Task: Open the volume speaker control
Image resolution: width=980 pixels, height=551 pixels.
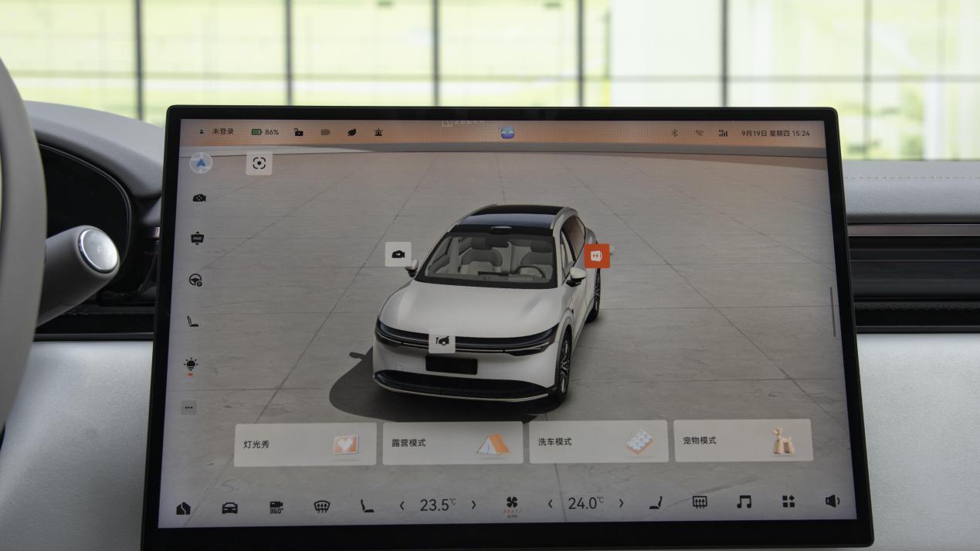Action: (832, 501)
